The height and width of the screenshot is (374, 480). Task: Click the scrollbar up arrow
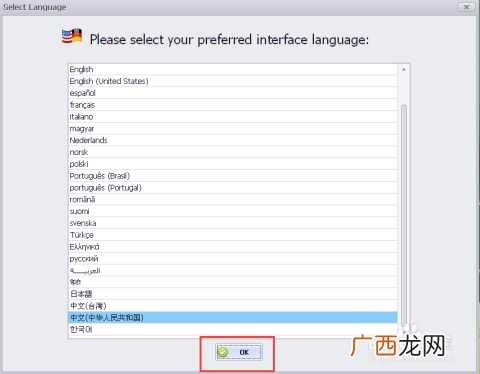tap(404, 69)
